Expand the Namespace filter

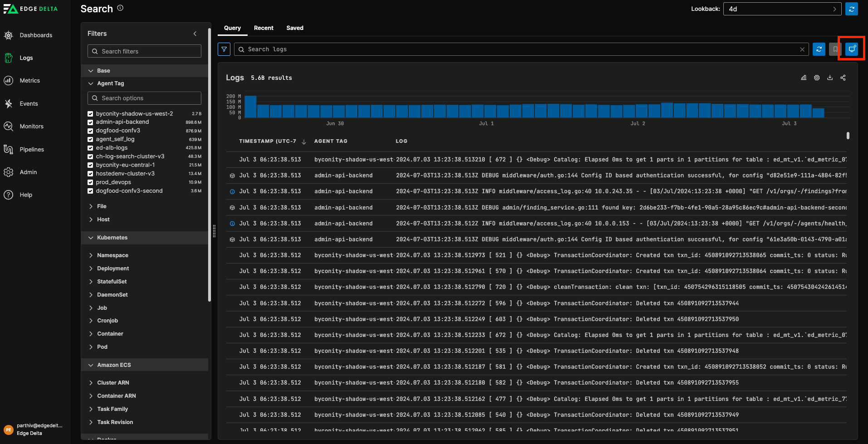coord(112,255)
